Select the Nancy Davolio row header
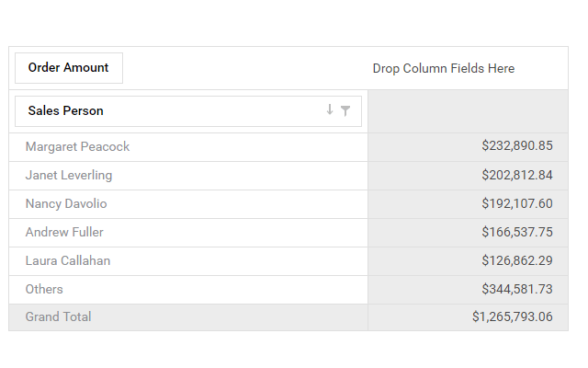588x368 pixels. pyautogui.click(x=66, y=204)
